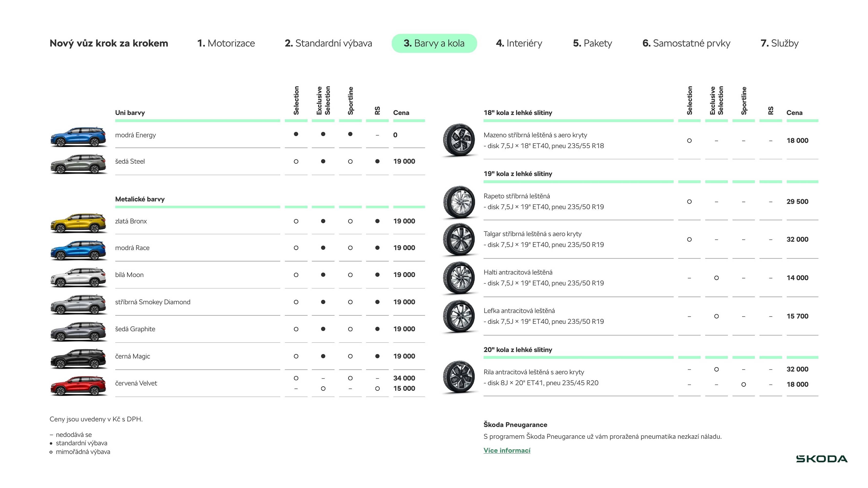Pick the white bílá Moon car thumbnail
The height and width of the screenshot is (488, 868).
79,277
